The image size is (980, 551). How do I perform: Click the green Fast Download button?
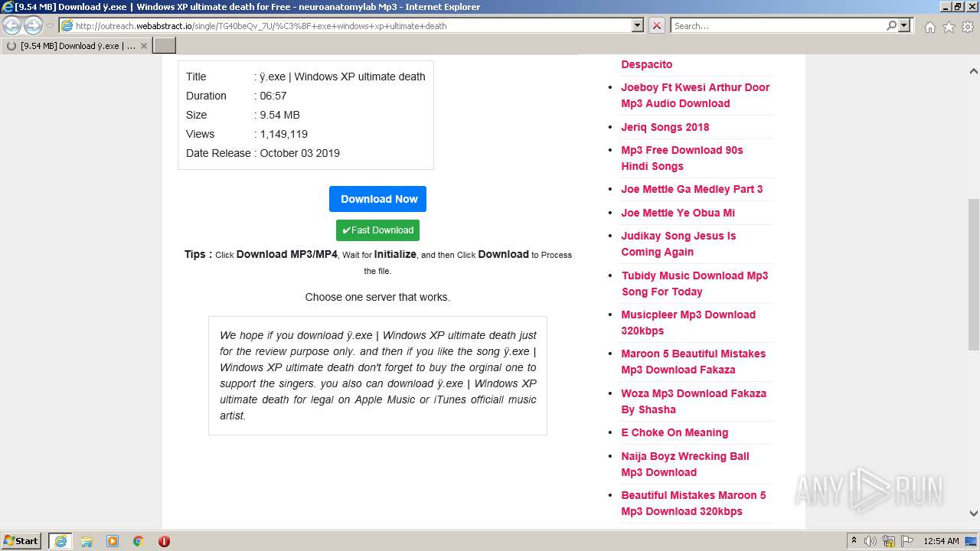pos(377,230)
